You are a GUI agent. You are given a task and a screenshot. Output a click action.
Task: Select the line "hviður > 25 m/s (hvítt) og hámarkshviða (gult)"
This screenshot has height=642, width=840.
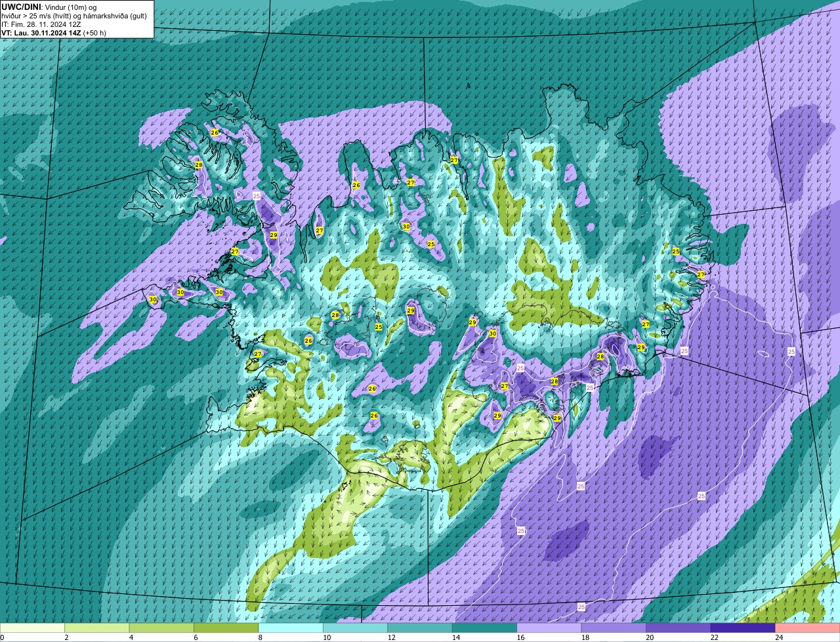(x=74, y=16)
